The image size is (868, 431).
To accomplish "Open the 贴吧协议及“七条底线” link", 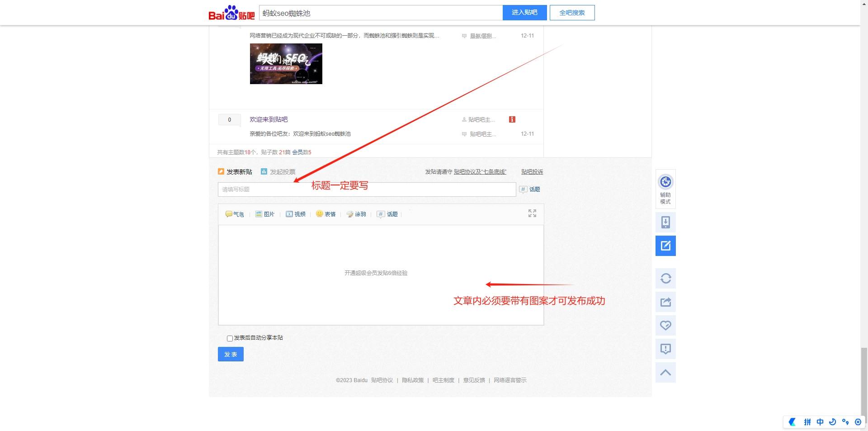I will (480, 172).
